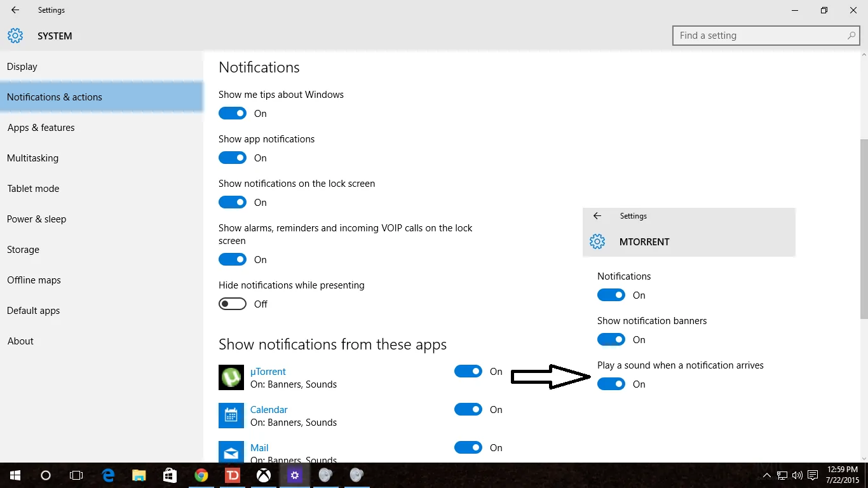
Task: Click the SYSTEM gear icon
Action: [x=15, y=36]
